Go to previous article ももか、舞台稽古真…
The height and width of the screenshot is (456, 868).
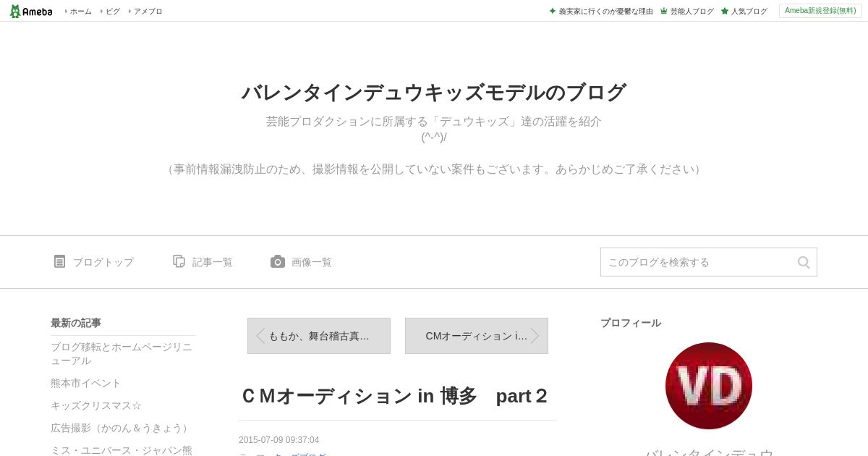pos(319,336)
